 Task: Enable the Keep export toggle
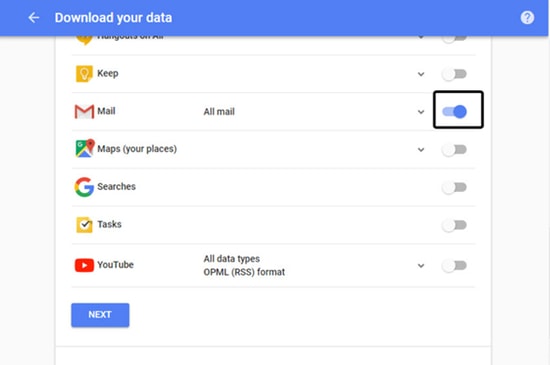(x=454, y=74)
